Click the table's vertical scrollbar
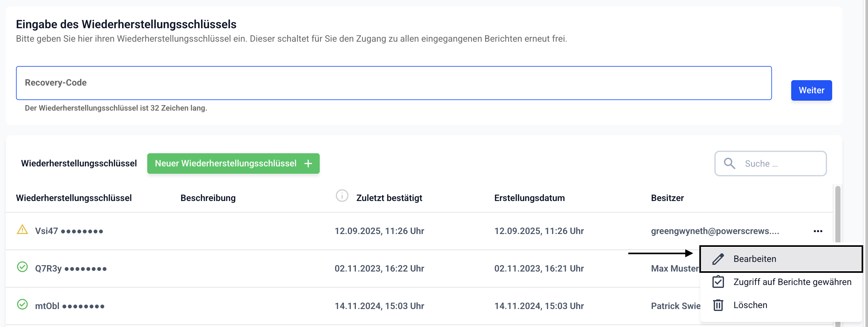Viewport: 868px width, 327px height. (x=838, y=216)
